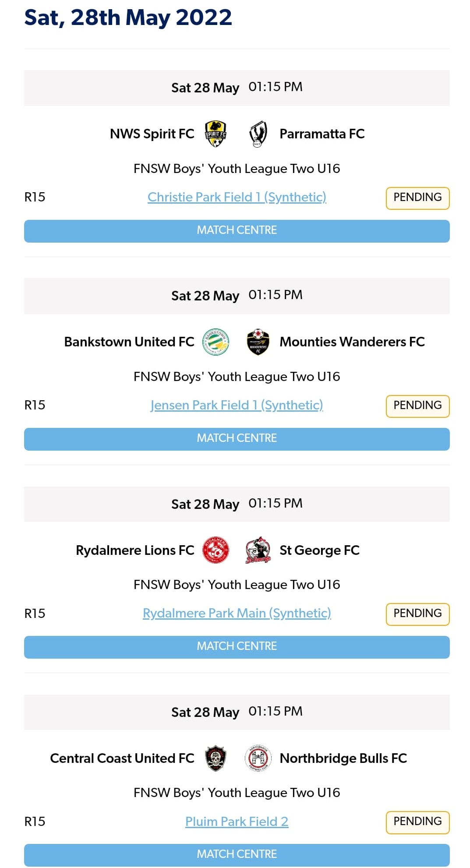The image size is (470, 868).
Task: Click the Rydalmere Lions FC logo
Action: [x=215, y=550]
